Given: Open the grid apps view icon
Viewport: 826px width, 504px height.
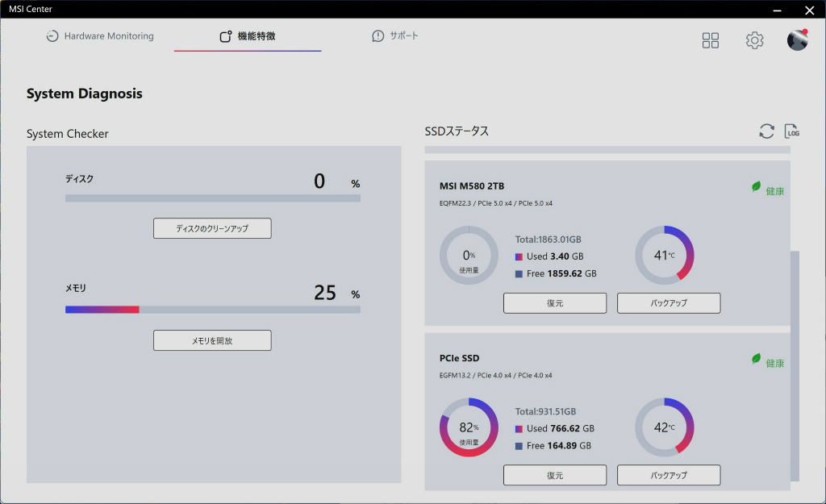Looking at the screenshot, I should (710, 40).
